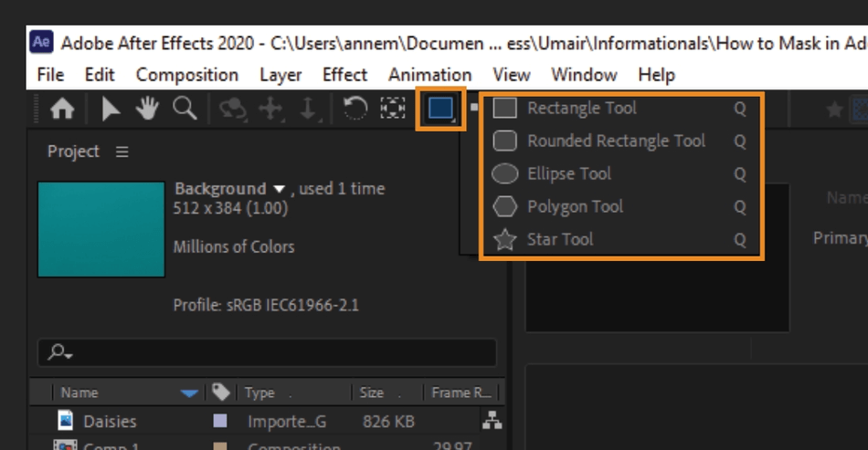The image size is (868, 450).
Task: Choose Rectangle Tool from flyout
Action: (620, 109)
